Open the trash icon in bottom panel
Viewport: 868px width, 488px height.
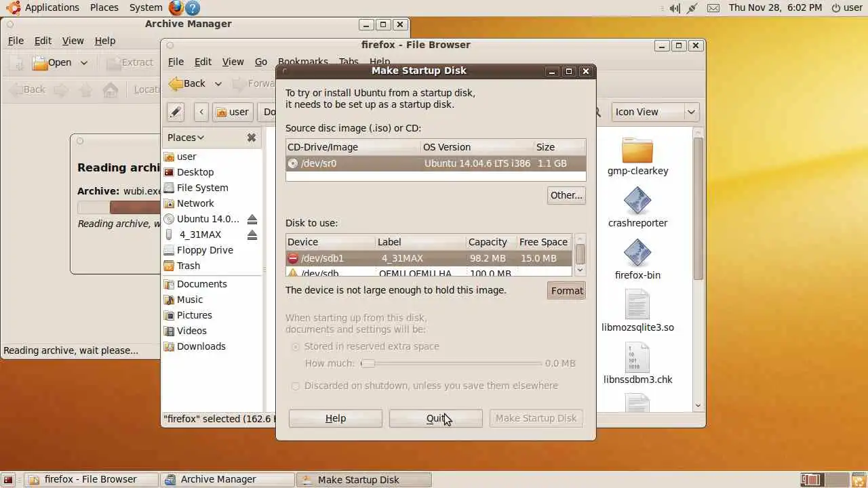pos(858,480)
